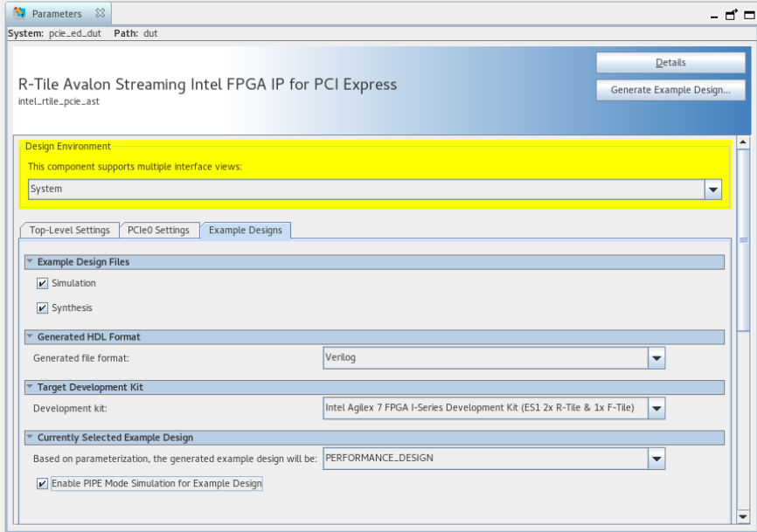Click the Development kit label
The width and height of the screenshot is (757, 532).
(x=70, y=409)
